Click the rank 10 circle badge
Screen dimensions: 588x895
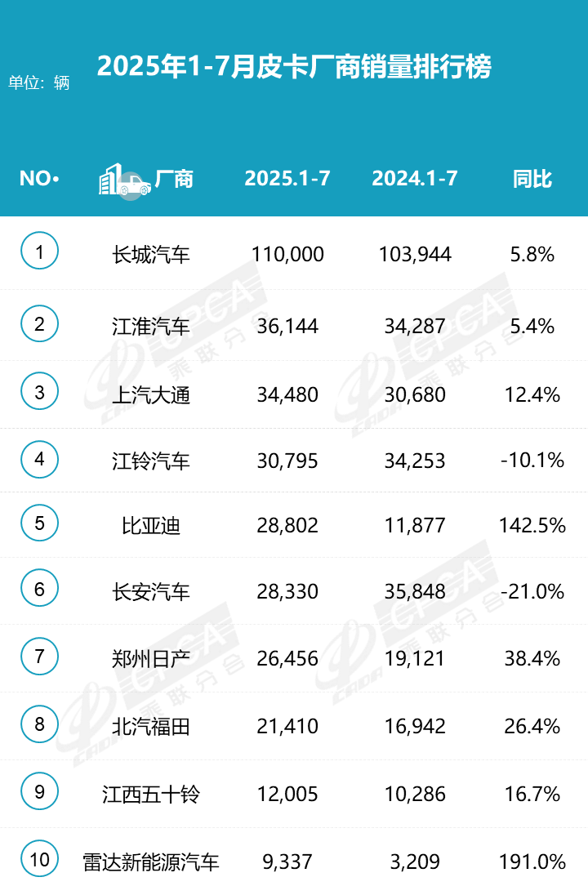[40, 859]
